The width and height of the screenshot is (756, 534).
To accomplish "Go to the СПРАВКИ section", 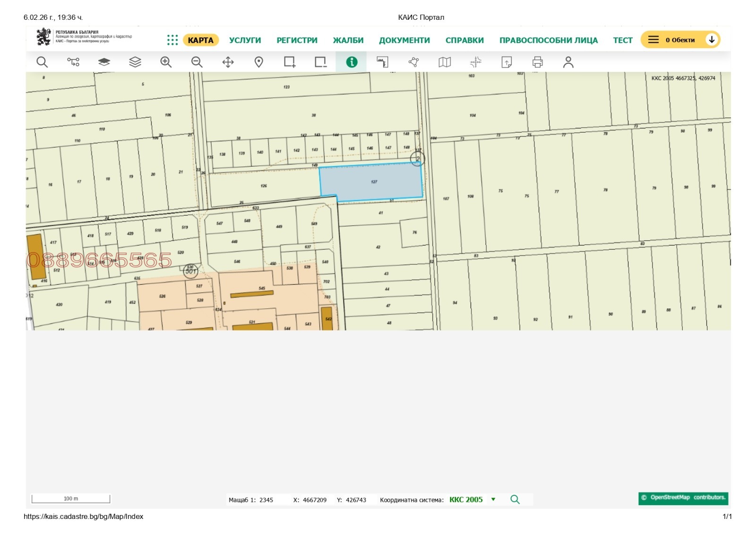I will (x=464, y=40).
